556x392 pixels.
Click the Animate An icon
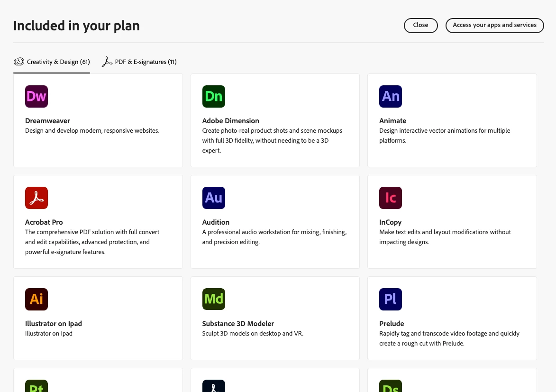coord(391,97)
